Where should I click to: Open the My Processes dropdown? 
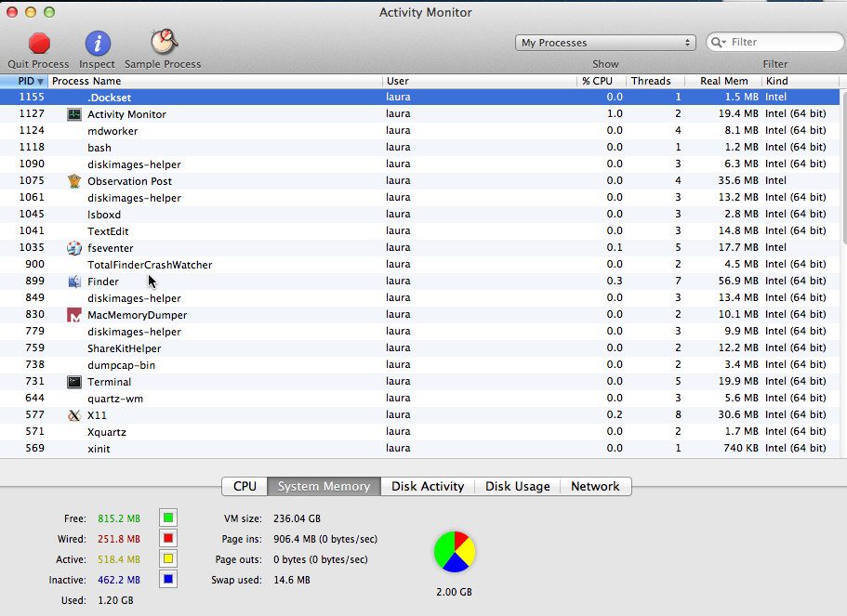point(604,42)
